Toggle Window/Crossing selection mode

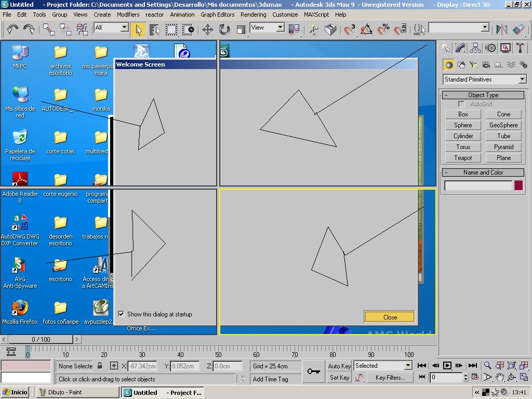tap(188, 30)
